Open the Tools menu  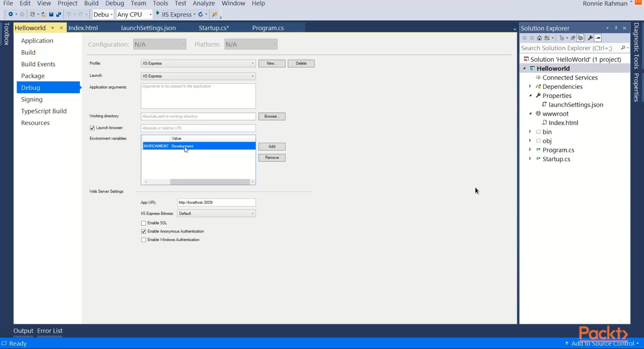(160, 3)
